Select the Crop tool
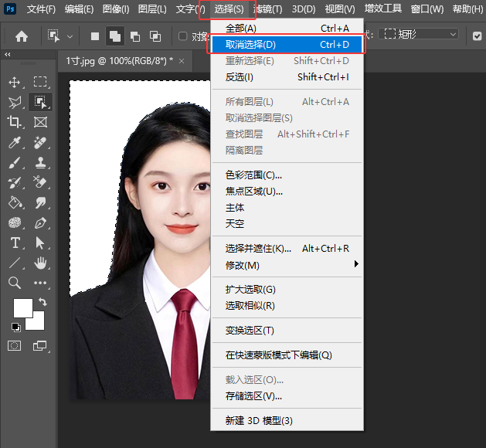This screenshot has height=448, width=486. [15, 122]
